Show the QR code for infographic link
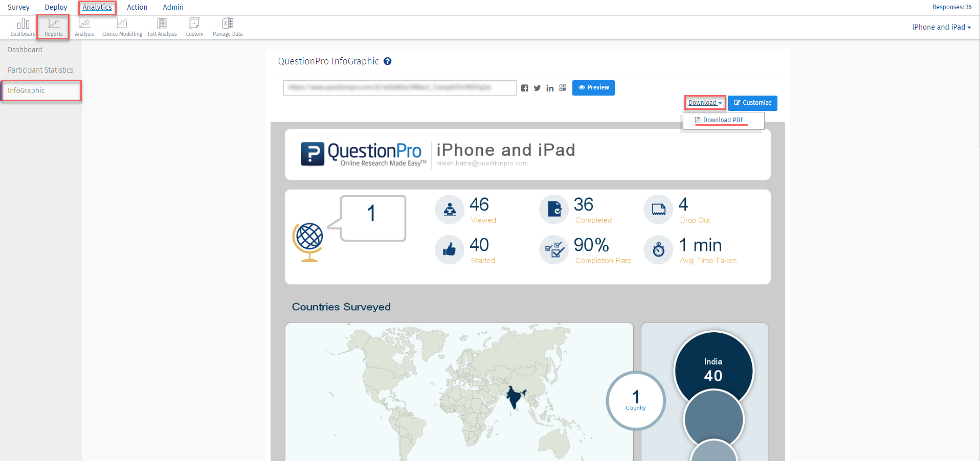Screen dimensions: 980x461 pyautogui.click(x=563, y=88)
